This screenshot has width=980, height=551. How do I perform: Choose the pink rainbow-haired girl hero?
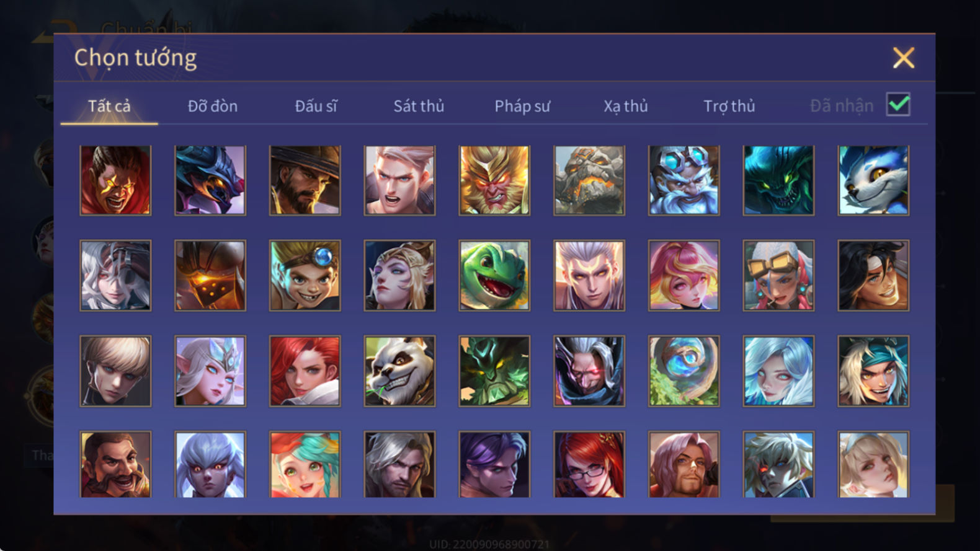click(684, 275)
